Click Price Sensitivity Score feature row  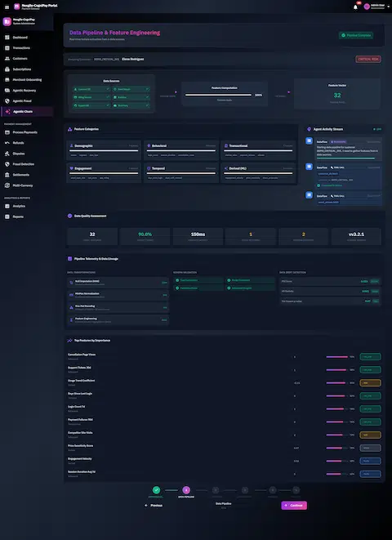(x=225, y=448)
